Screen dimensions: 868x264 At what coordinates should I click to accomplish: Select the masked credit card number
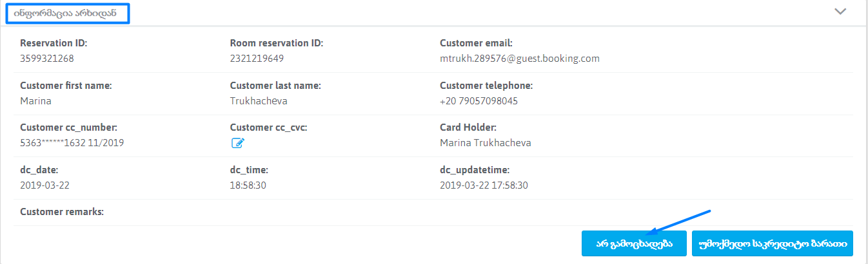pos(72,143)
